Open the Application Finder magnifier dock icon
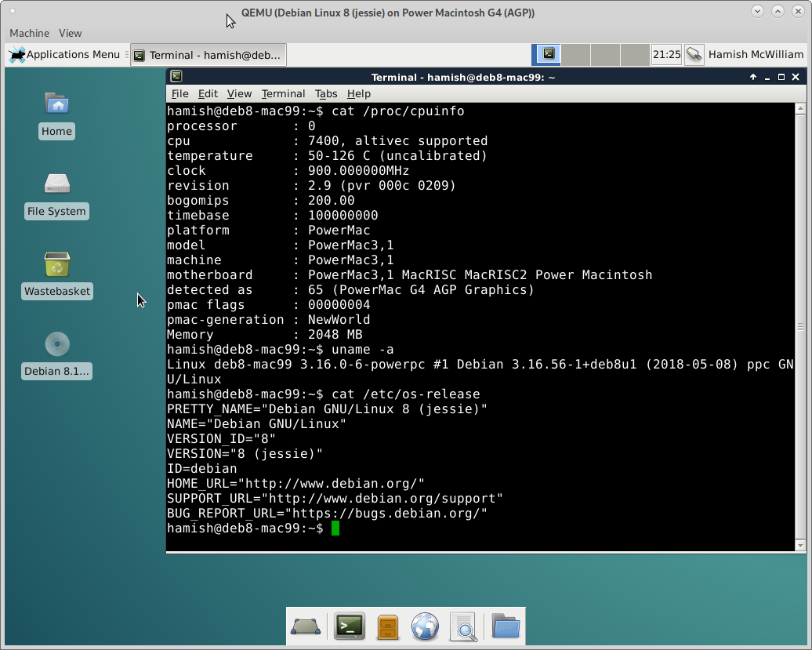This screenshot has width=812, height=650. pos(463,626)
